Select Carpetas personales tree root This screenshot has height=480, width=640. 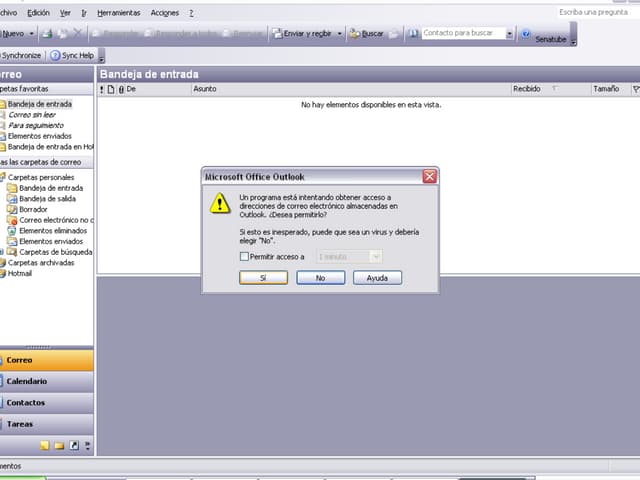point(41,178)
